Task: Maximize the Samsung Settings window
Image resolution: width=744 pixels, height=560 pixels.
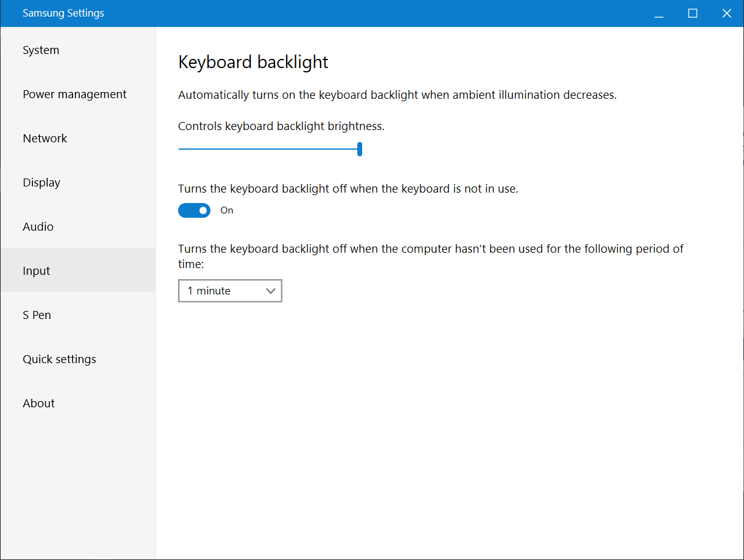Action: (693, 13)
